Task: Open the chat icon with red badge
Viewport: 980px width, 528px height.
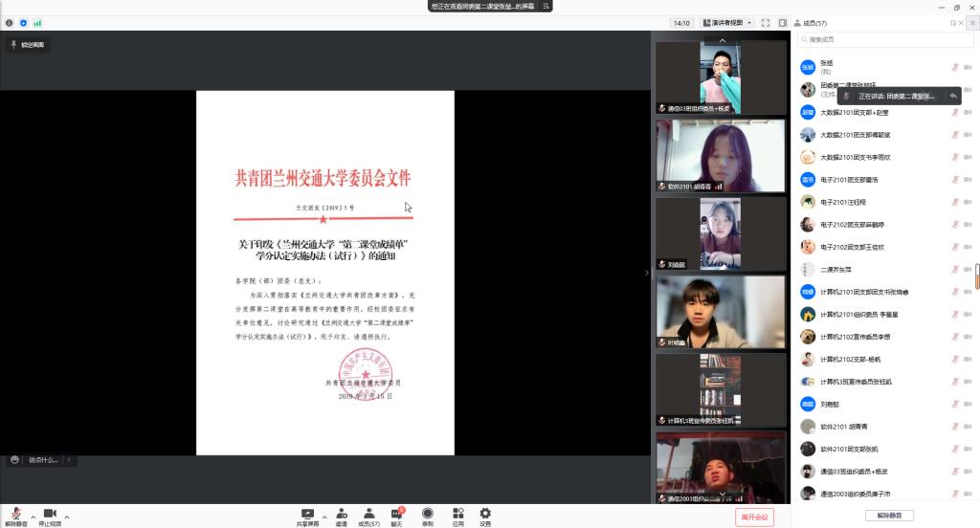Action: coord(397,513)
